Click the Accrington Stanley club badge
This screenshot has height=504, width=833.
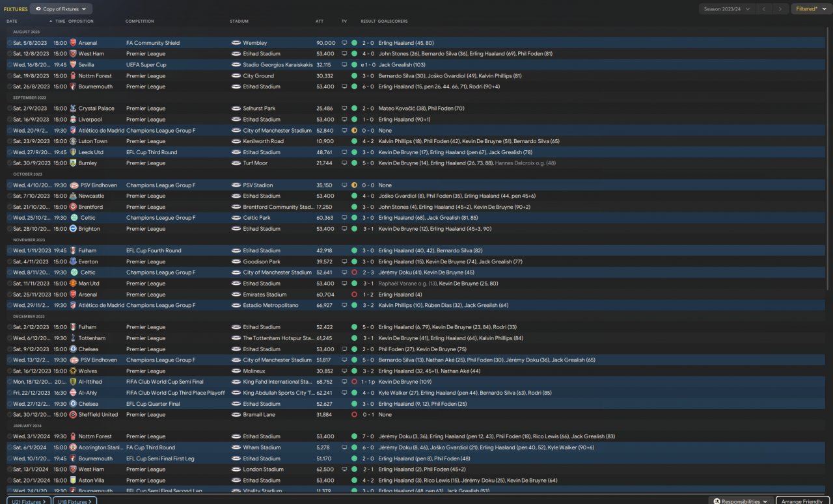click(74, 447)
